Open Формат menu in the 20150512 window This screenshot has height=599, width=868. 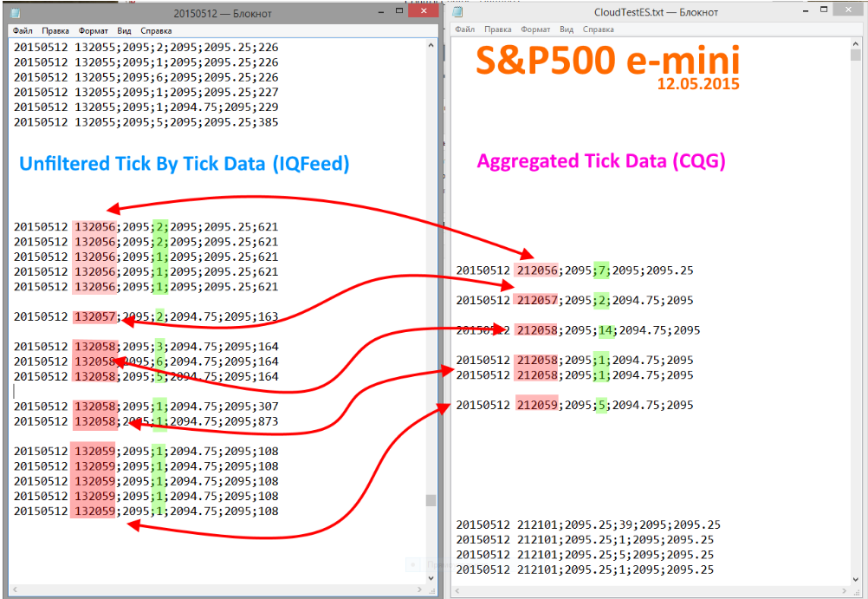[93, 31]
